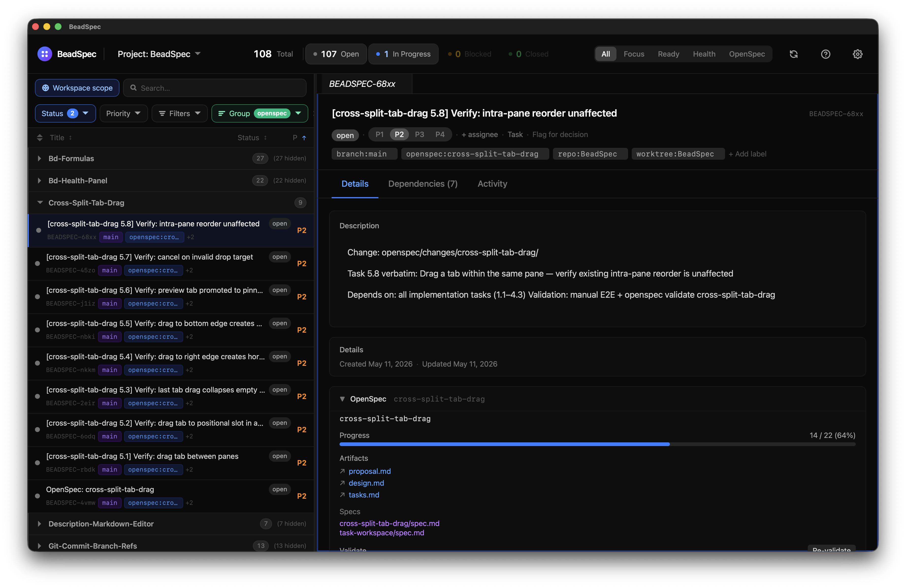906x588 pixels.
Task: Open the Group openspec dropdown
Action: coord(260,113)
